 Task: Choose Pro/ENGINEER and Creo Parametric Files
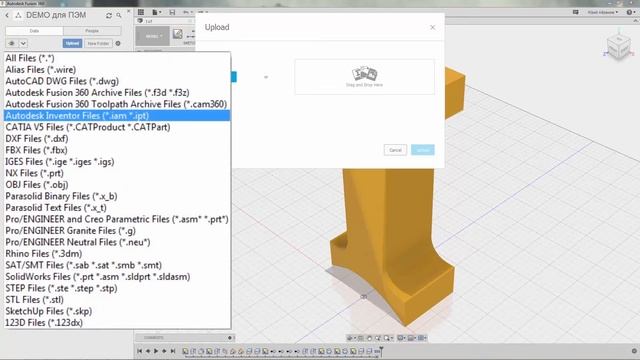click(117, 219)
